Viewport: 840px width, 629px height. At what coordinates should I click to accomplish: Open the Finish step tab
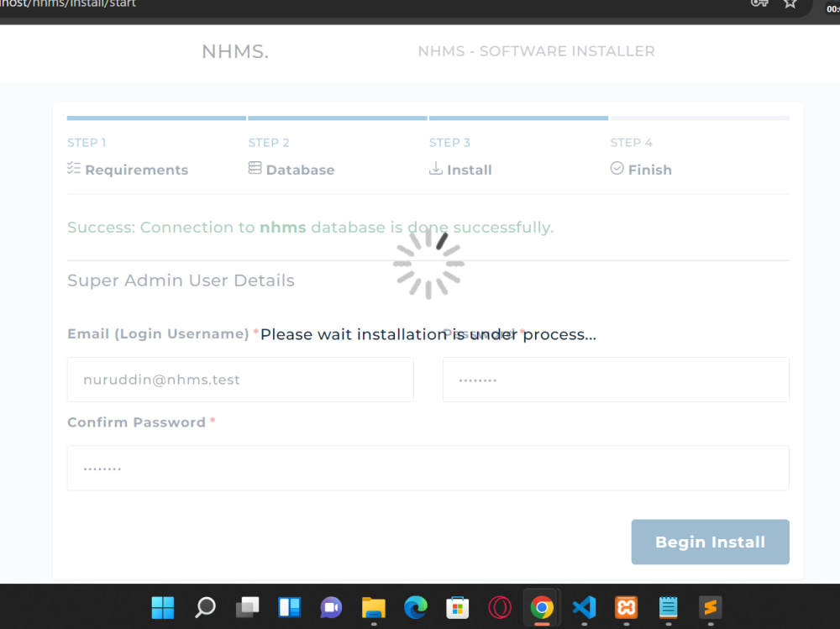641,170
